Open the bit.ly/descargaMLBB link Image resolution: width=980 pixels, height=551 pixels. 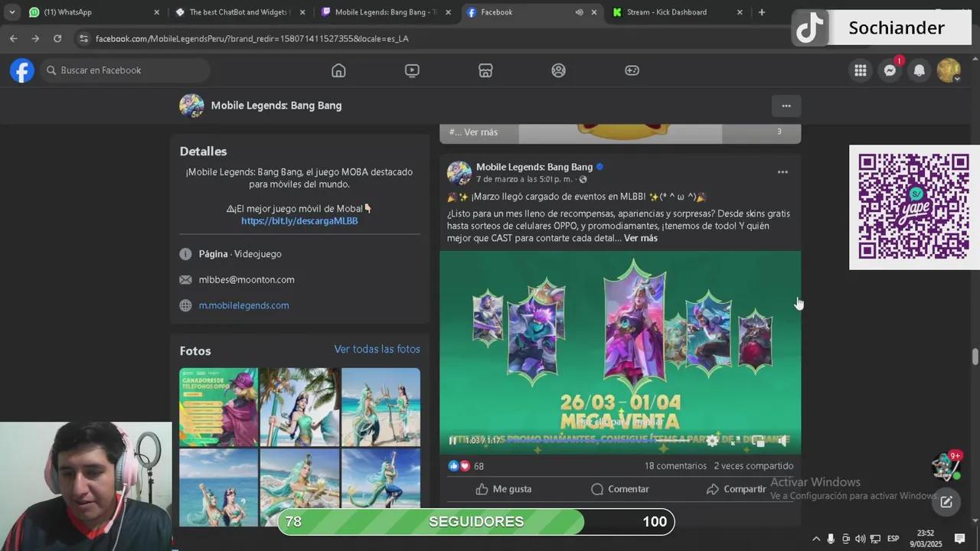point(299,220)
